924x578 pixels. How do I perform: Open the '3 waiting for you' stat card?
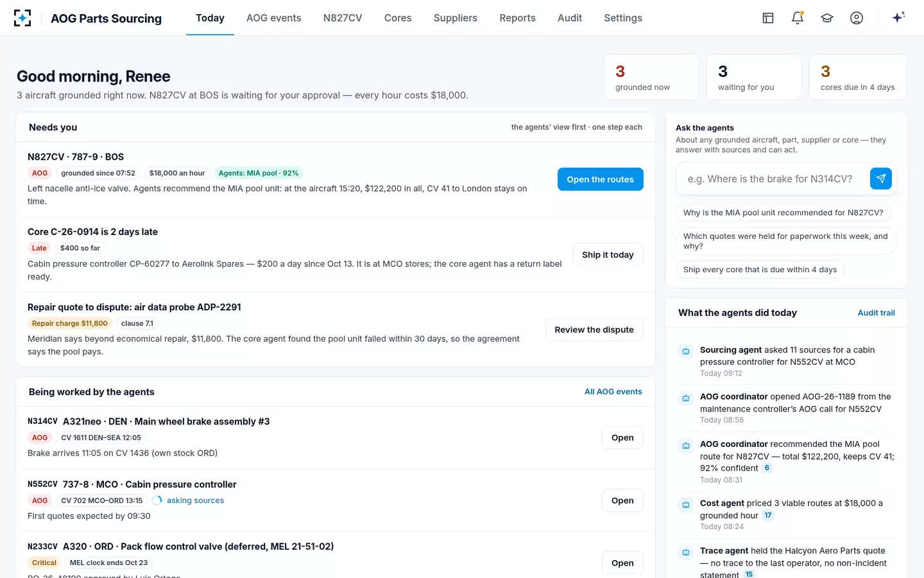tap(754, 77)
